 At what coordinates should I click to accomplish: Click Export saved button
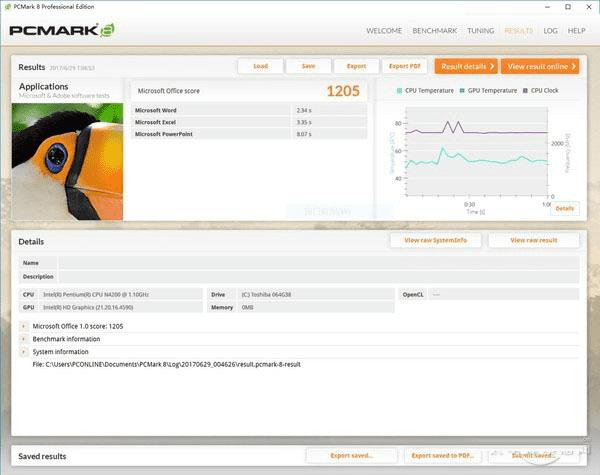tap(351, 456)
